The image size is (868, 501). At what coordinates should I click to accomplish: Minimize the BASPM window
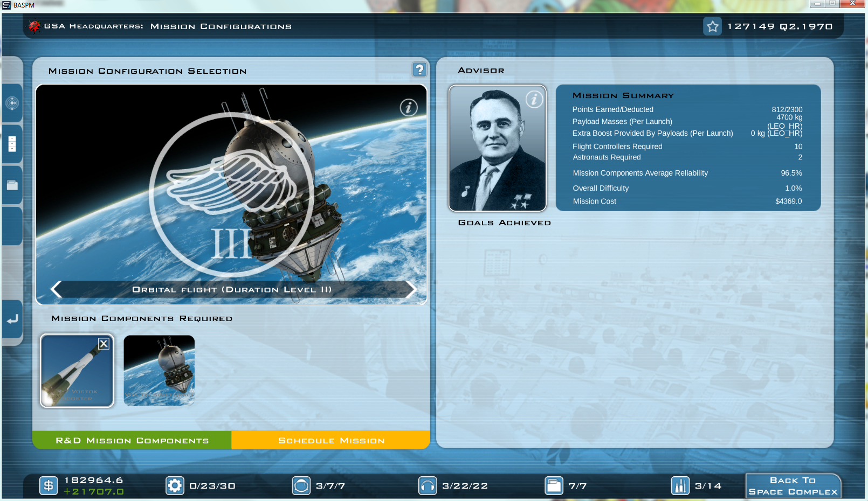(817, 3)
